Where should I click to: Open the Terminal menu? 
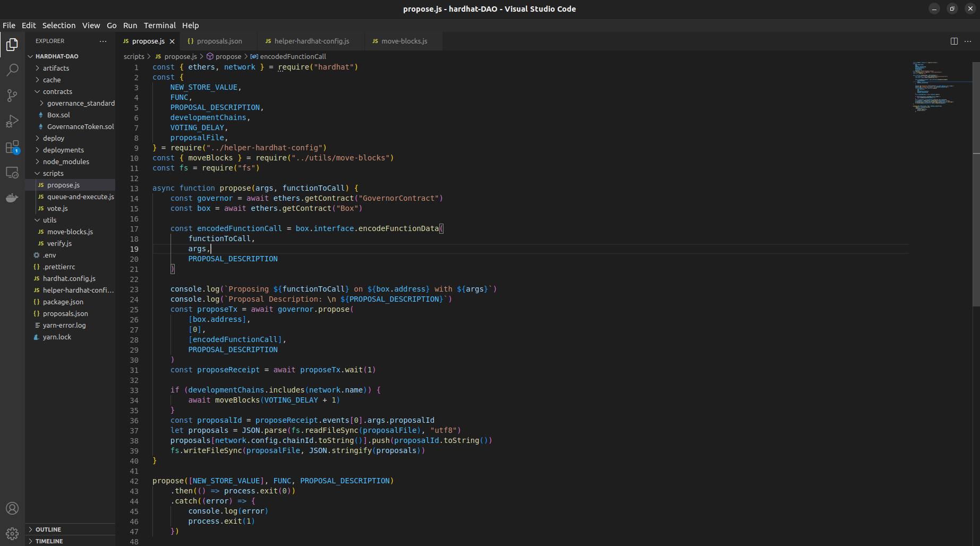(x=159, y=25)
